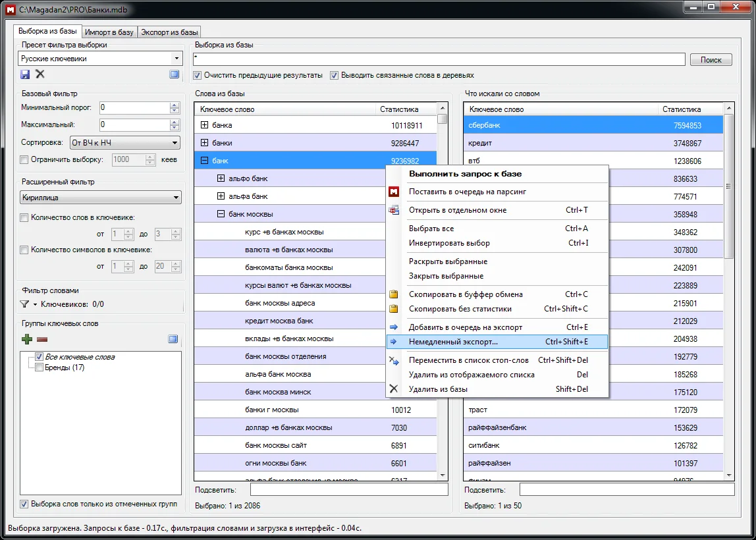This screenshot has width=756, height=540.
Task: Click icon beside Open in separate window
Action: pos(394,210)
